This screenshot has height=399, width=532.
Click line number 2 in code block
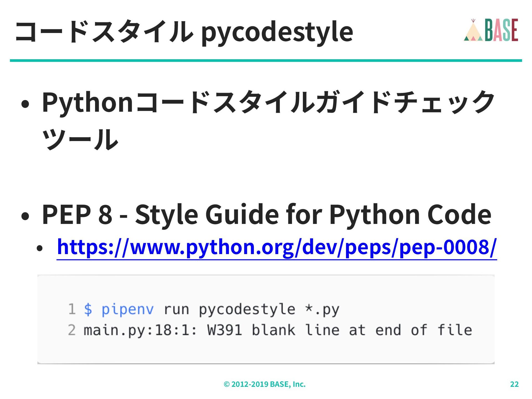pos(72,330)
